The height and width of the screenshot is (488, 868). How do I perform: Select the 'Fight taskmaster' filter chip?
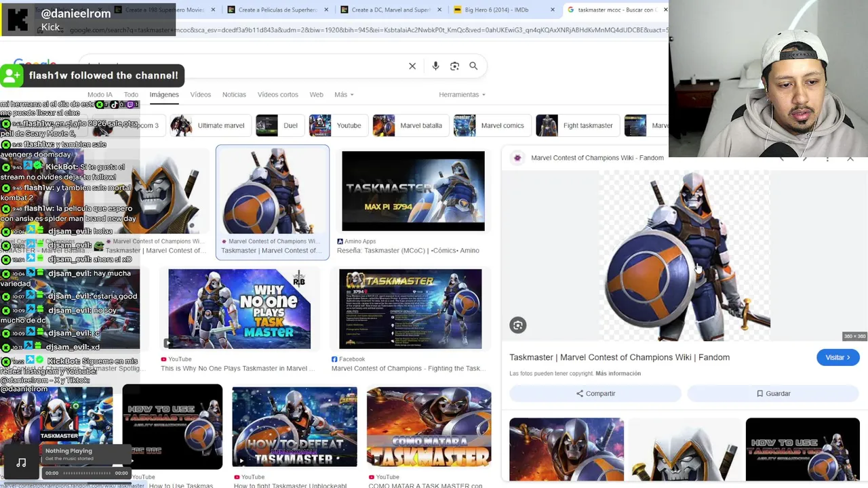click(576, 125)
